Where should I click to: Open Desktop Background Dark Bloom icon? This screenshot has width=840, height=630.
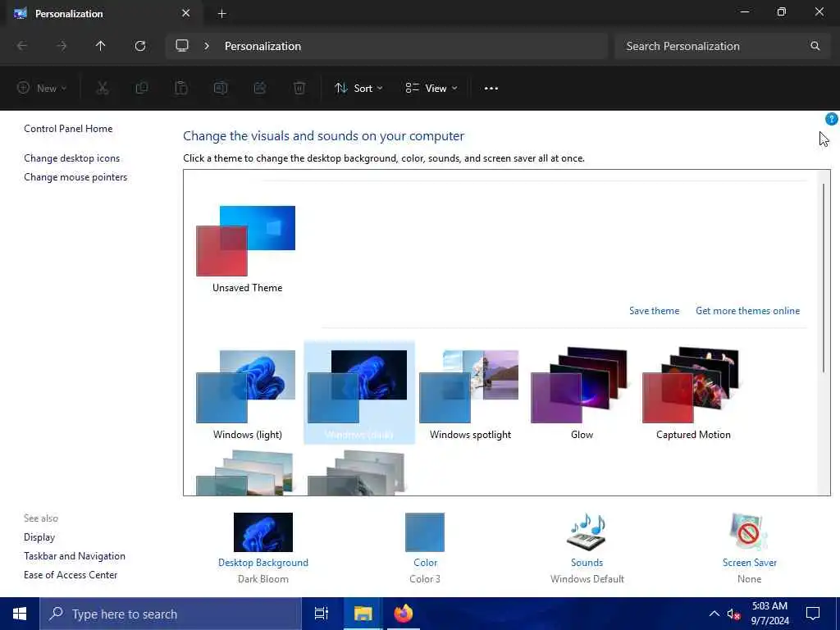point(263,532)
